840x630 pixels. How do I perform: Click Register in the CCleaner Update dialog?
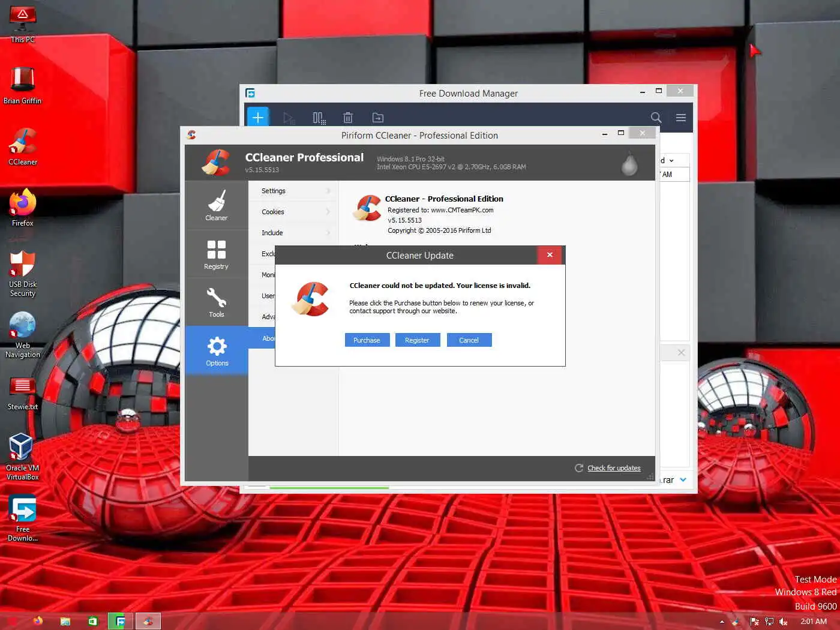coord(417,340)
